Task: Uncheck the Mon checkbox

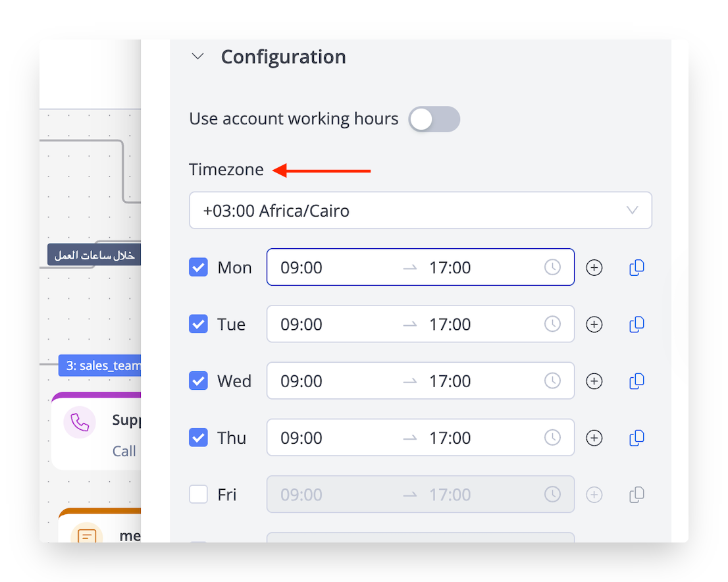Action: coord(198,267)
